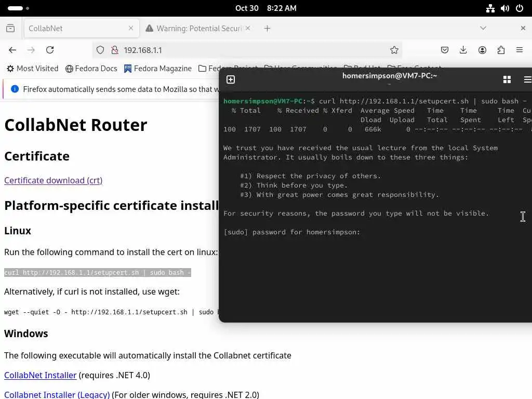532x399 pixels.
Task: Open Save to Pocket icon
Action: point(445,50)
